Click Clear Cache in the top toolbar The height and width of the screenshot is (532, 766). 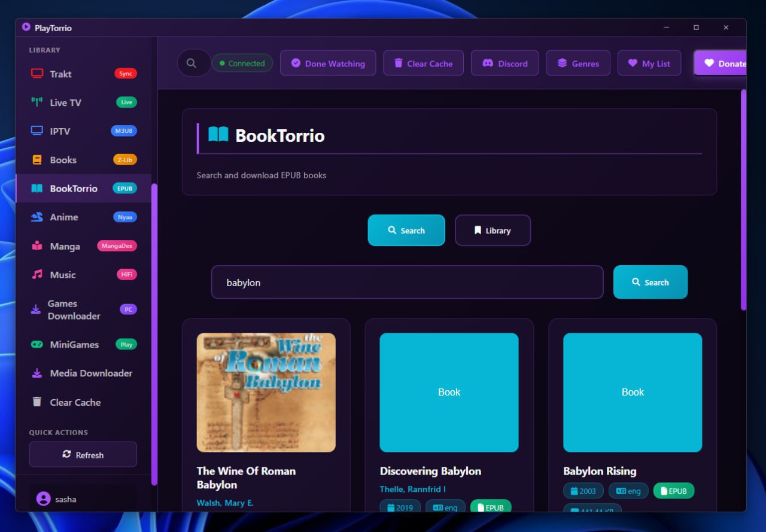423,63
